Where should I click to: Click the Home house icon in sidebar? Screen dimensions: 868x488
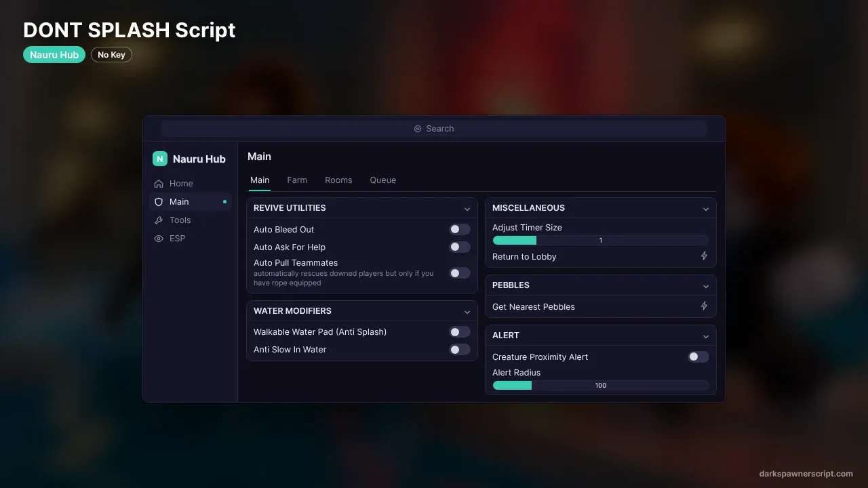pos(159,184)
